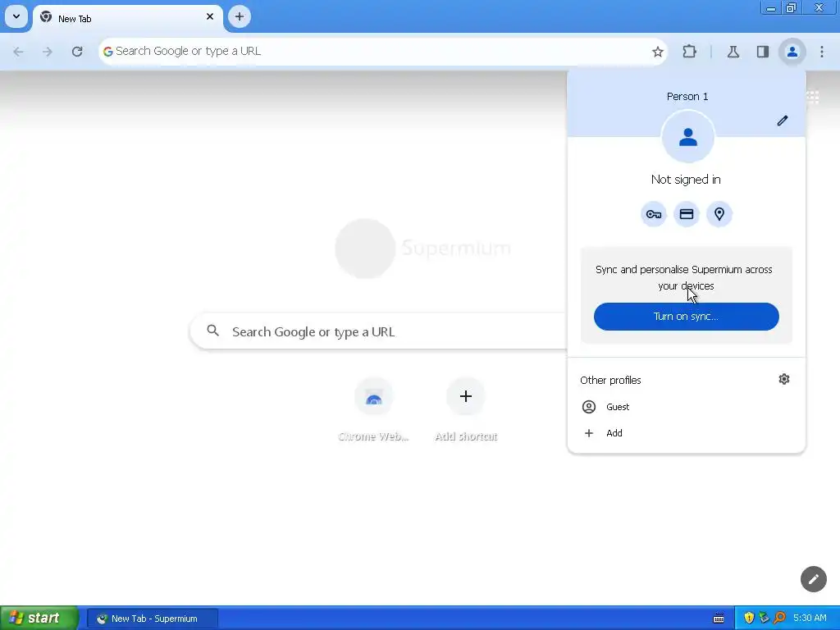Click the Add shortcut tile
Image resolution: width=840 pixels, height=630 pixels.
point(466,410)
